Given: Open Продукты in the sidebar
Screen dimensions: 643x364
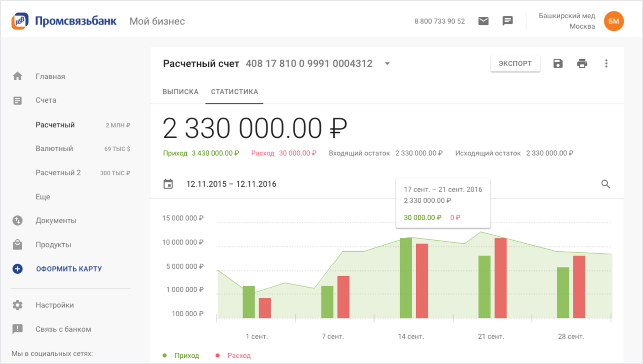Looking at the screenshot, I should 53,244.
